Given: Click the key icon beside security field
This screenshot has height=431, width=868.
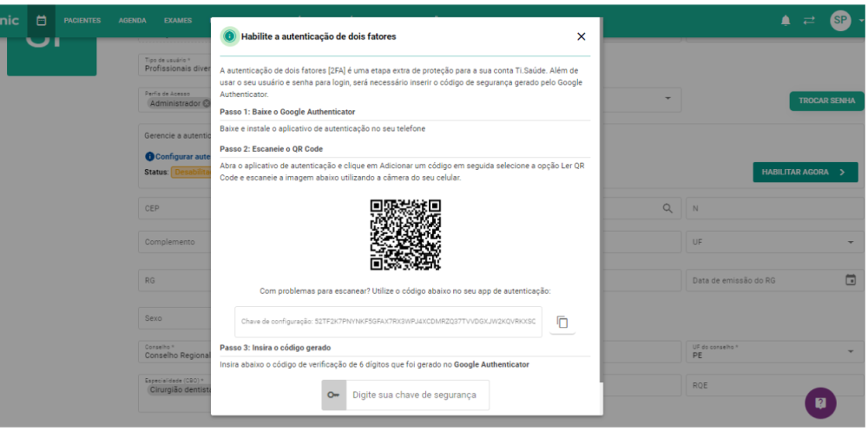Looking at the screenshot, I should [x=334, y=395].
